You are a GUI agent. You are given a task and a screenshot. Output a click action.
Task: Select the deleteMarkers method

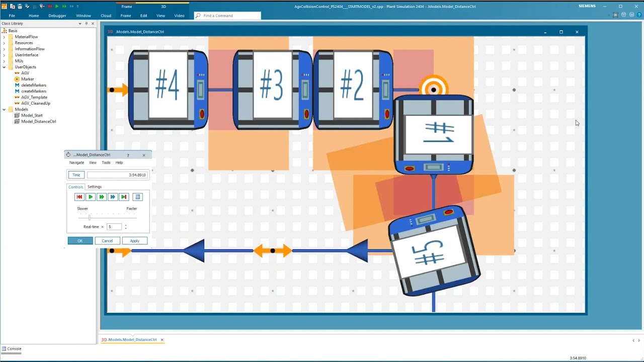click(34, 85)
